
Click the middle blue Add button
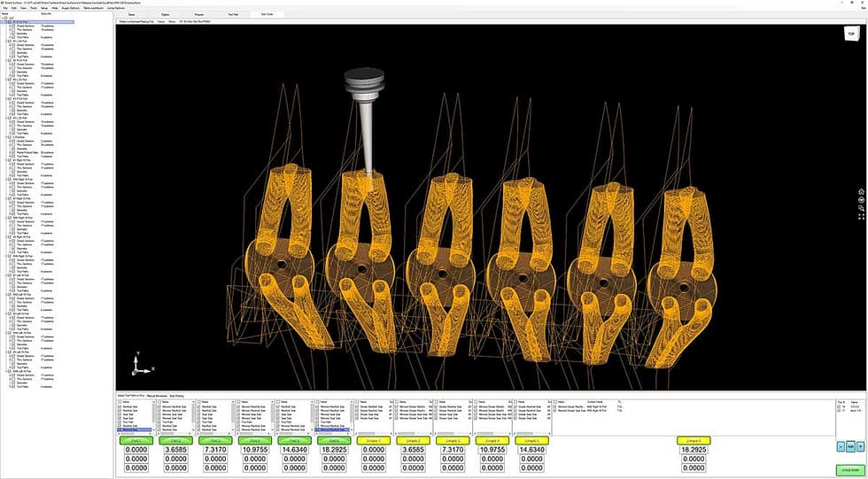coord(851,446)
